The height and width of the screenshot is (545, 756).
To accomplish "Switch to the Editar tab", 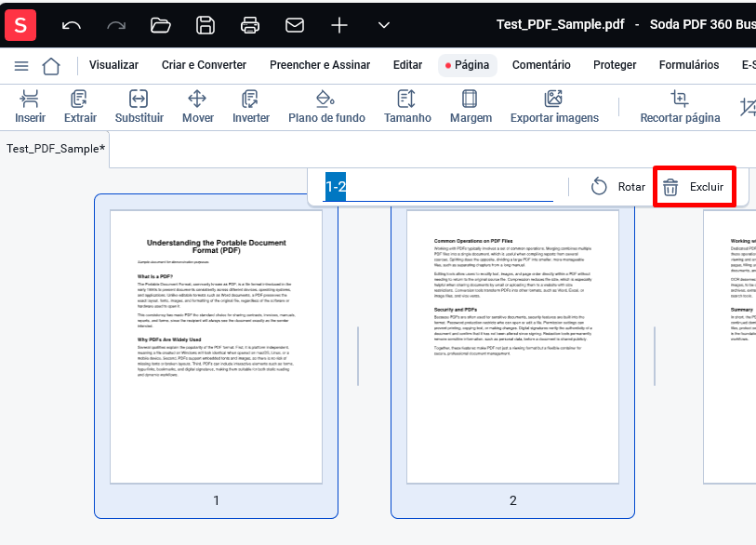I will 407,65.
